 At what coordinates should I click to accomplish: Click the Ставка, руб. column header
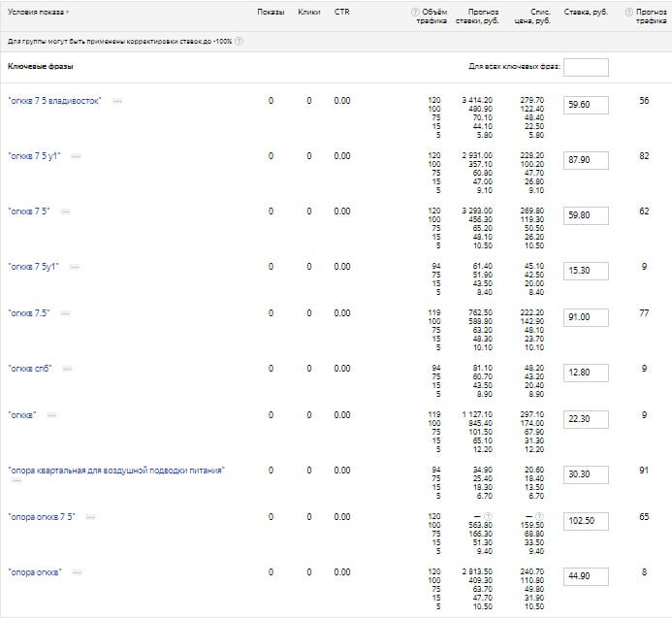click(586, 12)
